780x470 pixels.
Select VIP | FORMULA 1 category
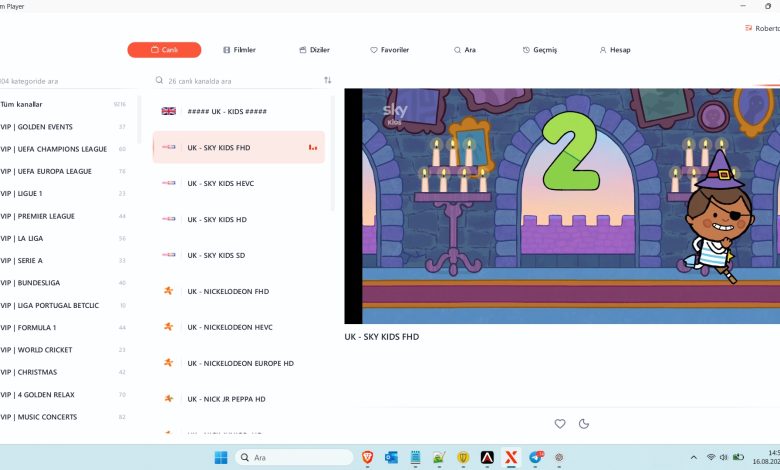(x=63, y=328)
